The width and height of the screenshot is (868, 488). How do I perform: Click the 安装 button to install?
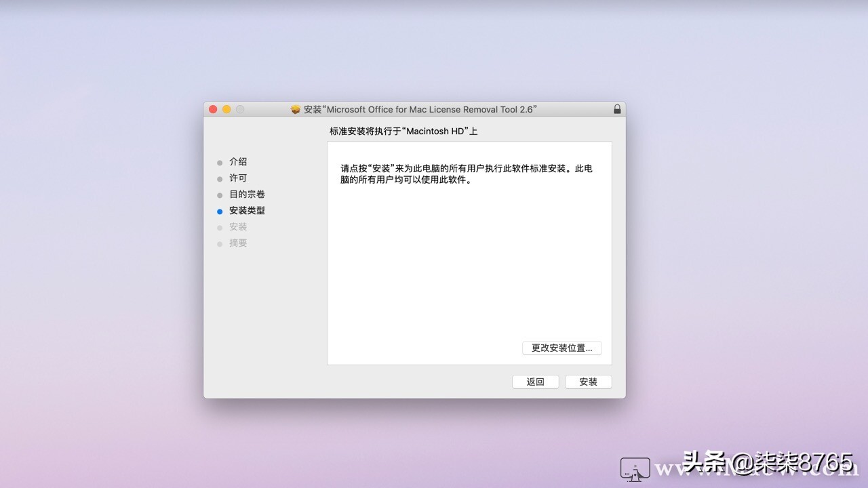click(x=589, y=382)
